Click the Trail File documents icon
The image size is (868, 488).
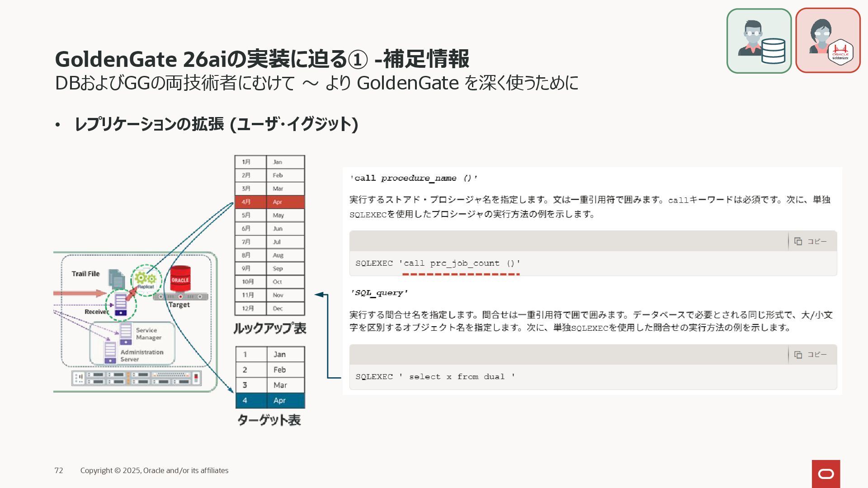point(116,279)
